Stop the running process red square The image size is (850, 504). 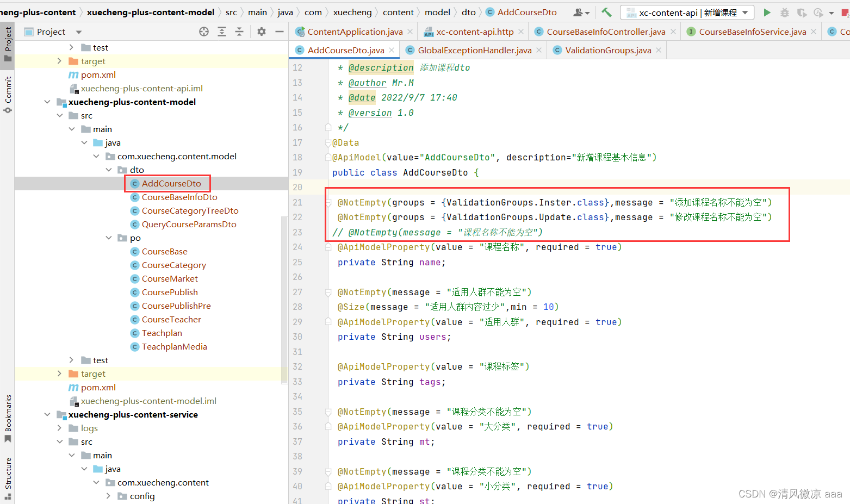845,13
